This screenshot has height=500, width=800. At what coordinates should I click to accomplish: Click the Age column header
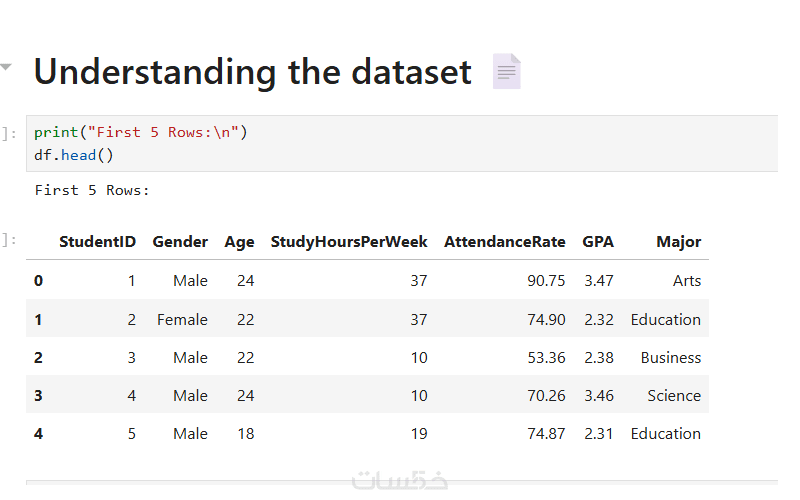[239, 241]
